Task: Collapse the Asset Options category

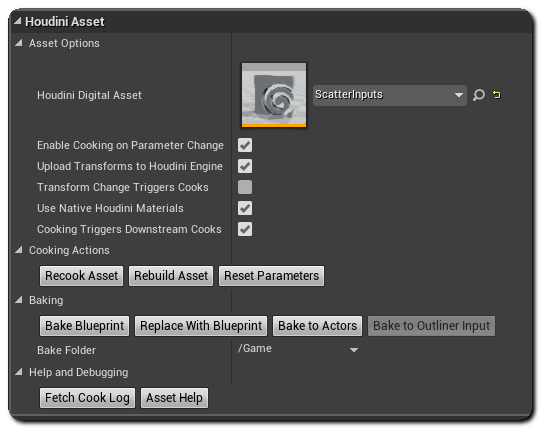Action: coord(19,43)
